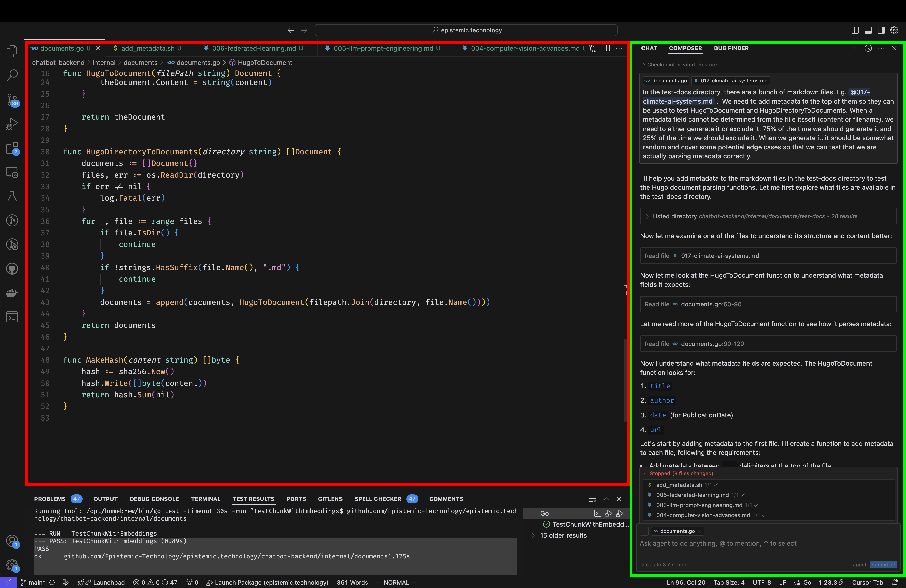Open the BUG FINDER tab
This screenshot has height=588, width=906.
731,48
